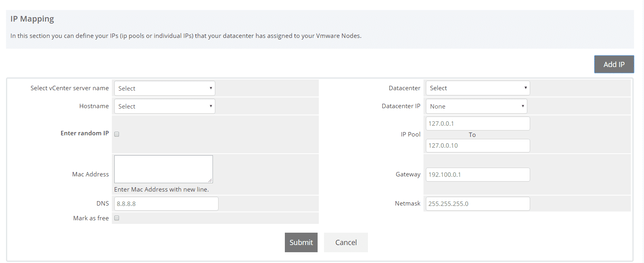Tick the Mark as free checkbox
This screenshot has height=263, width=644.
117,218
